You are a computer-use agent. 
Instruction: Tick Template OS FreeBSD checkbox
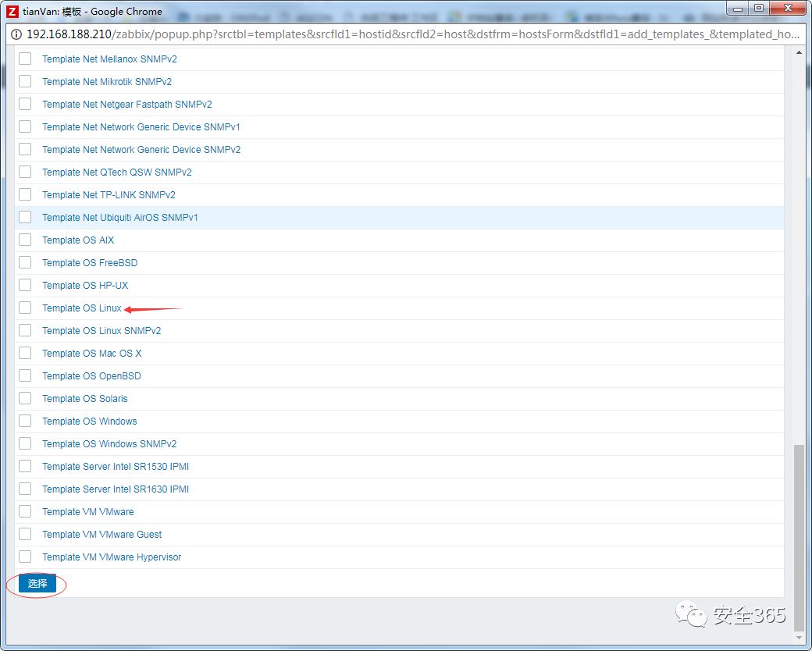point(25,262)
